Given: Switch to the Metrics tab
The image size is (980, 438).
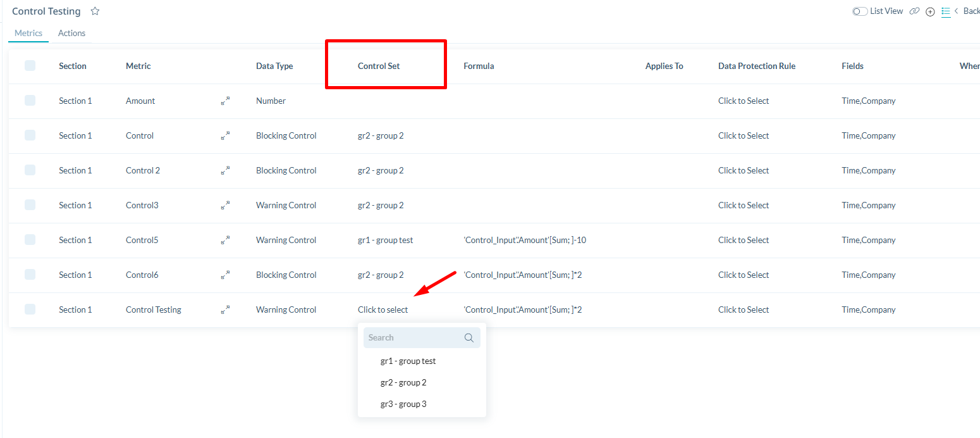Looking at the screenshot, I should (28, 33).
